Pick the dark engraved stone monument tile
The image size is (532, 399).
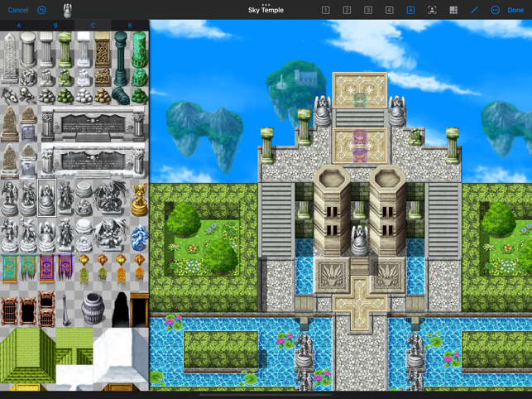[93, 123]
